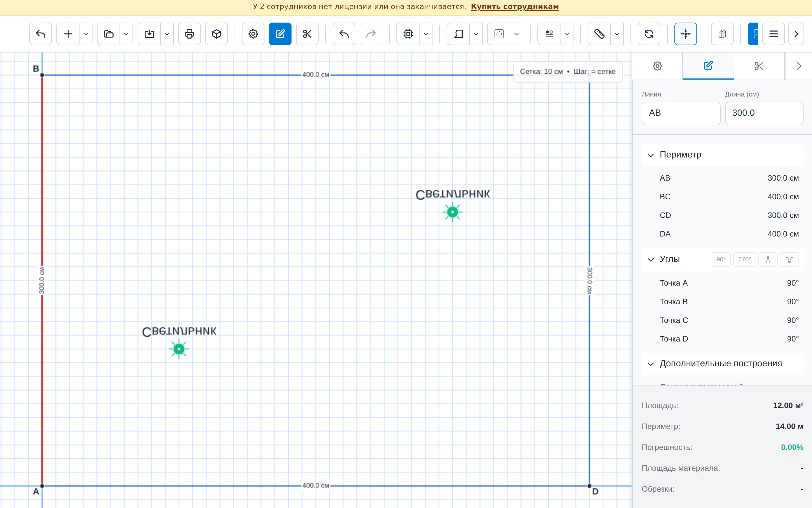Open dropdown arrow next to plus button
Viewport: 812px width, 508px height.
click(x=85, y=34)
